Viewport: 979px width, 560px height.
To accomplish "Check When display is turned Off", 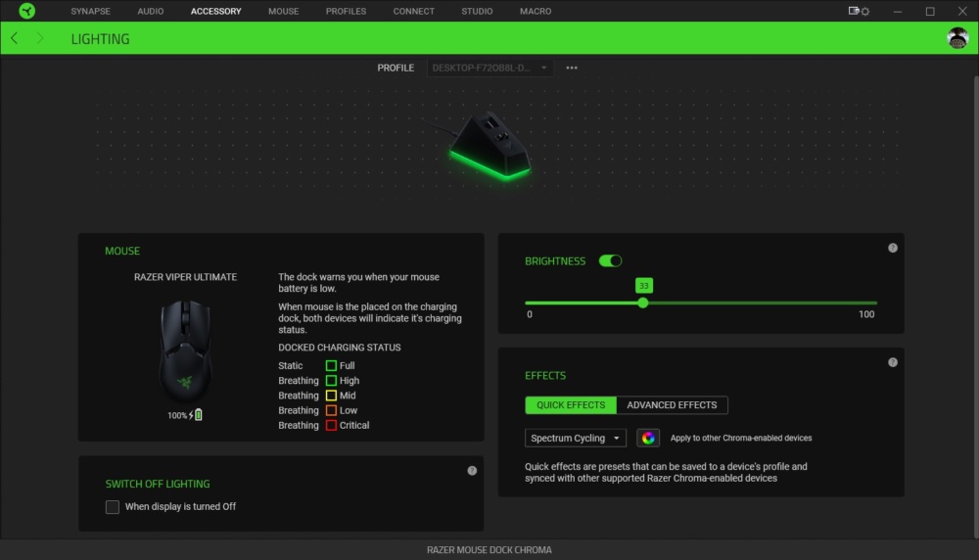I will (113, 507).
